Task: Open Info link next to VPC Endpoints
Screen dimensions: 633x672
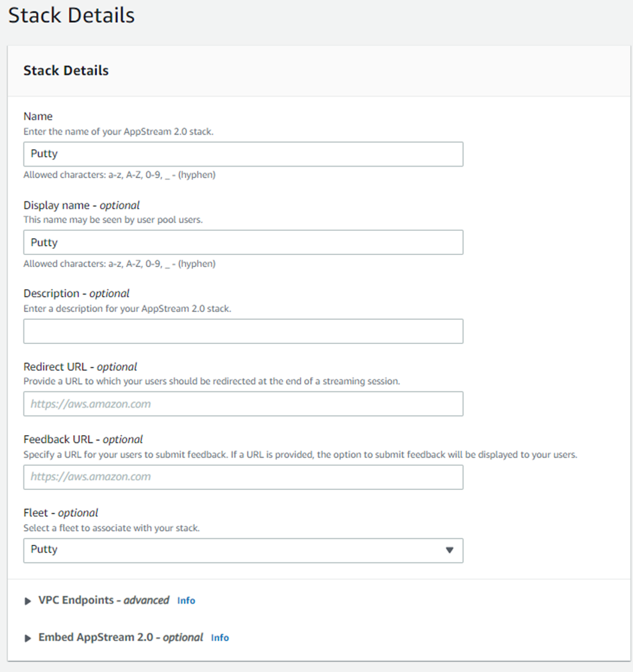Action: (x=186, y=601)
